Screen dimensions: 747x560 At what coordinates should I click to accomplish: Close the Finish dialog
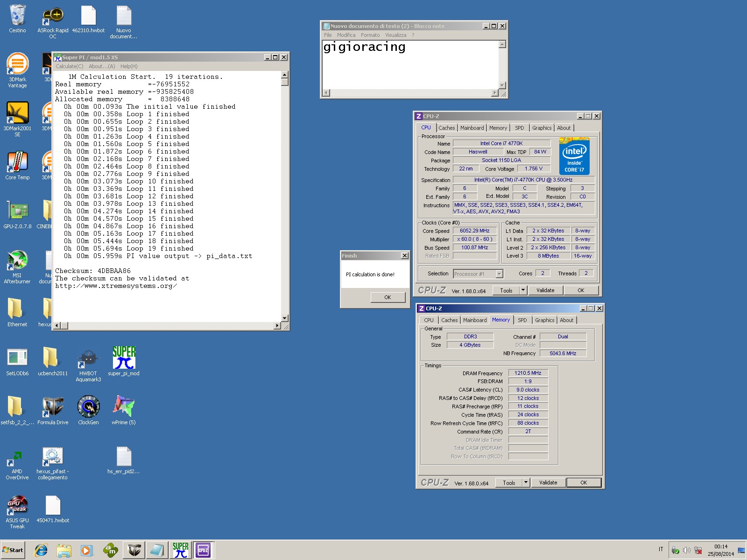(x=405, y=255)
